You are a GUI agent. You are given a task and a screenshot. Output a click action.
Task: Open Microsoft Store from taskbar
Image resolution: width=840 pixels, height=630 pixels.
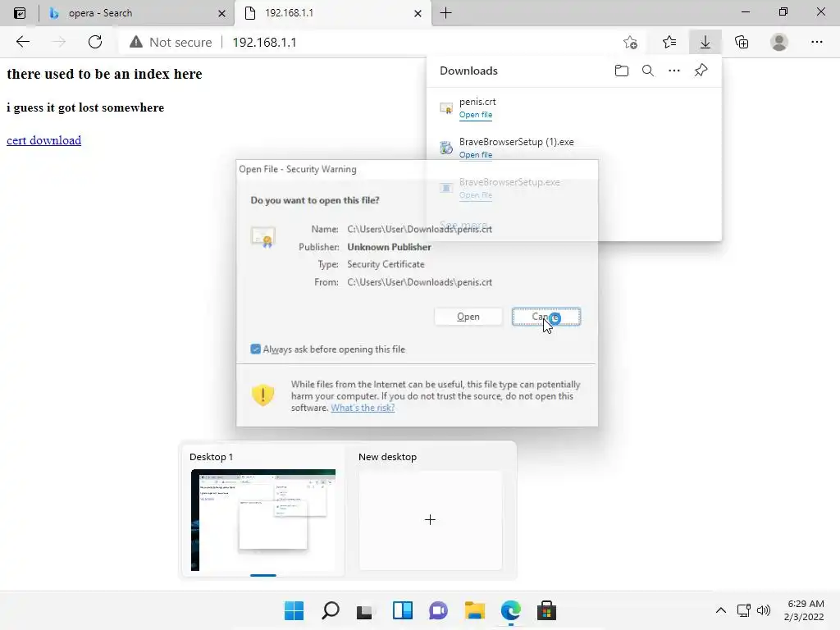pyautogui.click(x=546, y=610)
